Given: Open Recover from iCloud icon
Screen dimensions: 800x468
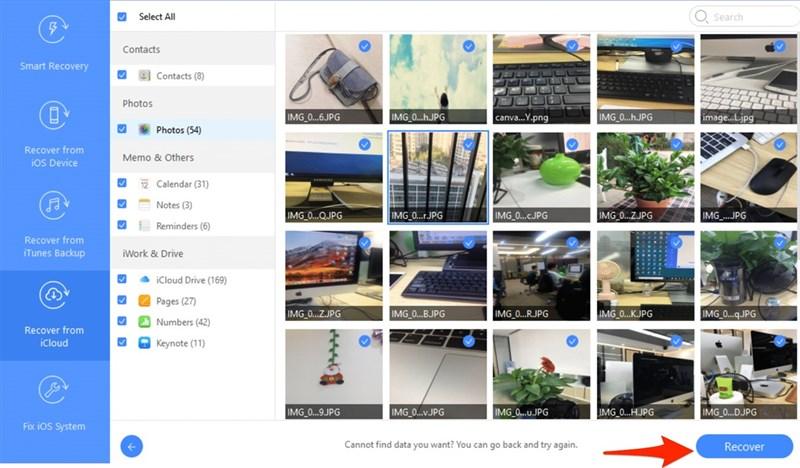Looking at the screenshot, I should [54, 295].
